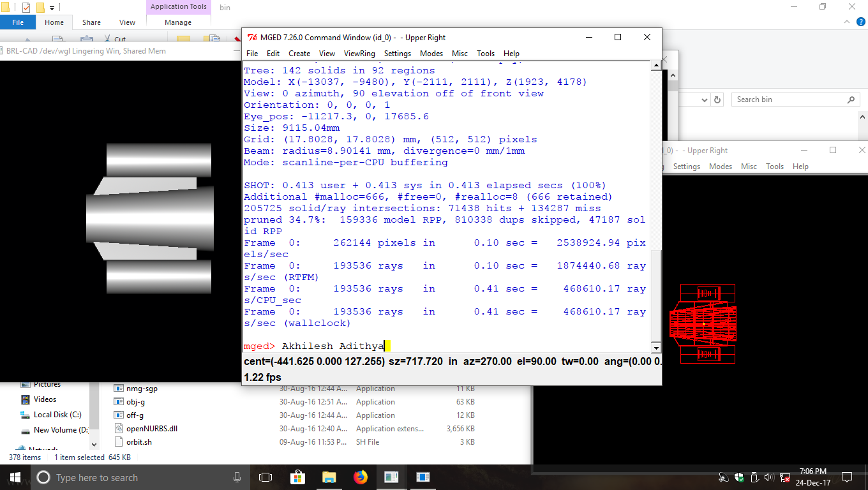Click the Cortana search box on taskbar
This screenshot has height=490, width=868.
(140, 477)
